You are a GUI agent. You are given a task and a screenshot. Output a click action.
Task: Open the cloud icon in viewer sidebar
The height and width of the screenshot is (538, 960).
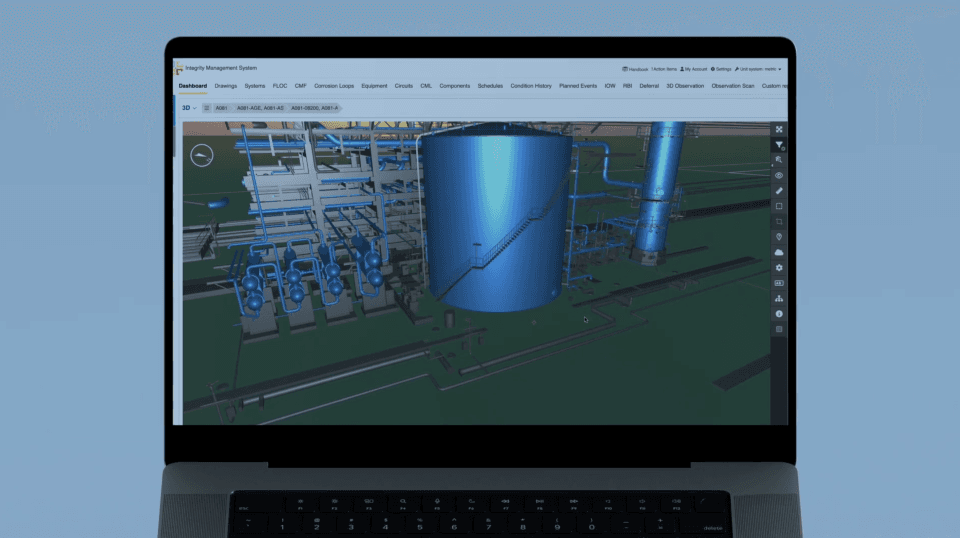tap(779, 253)
